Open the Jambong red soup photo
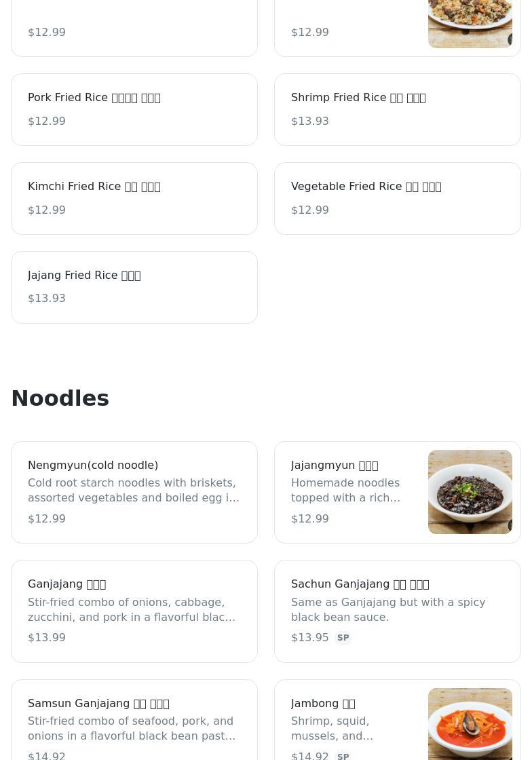This screenshot has height=760, width=532. (470, 723)
